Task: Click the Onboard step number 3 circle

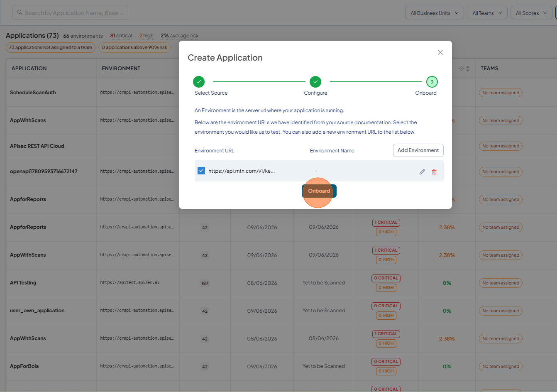Action: (x=432, y=82)
